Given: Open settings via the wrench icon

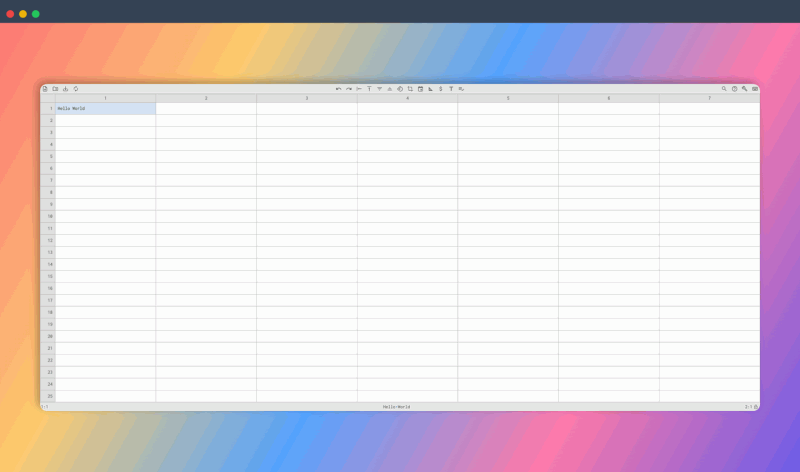Looking at the screenshot, I should (x=744, y=89).
